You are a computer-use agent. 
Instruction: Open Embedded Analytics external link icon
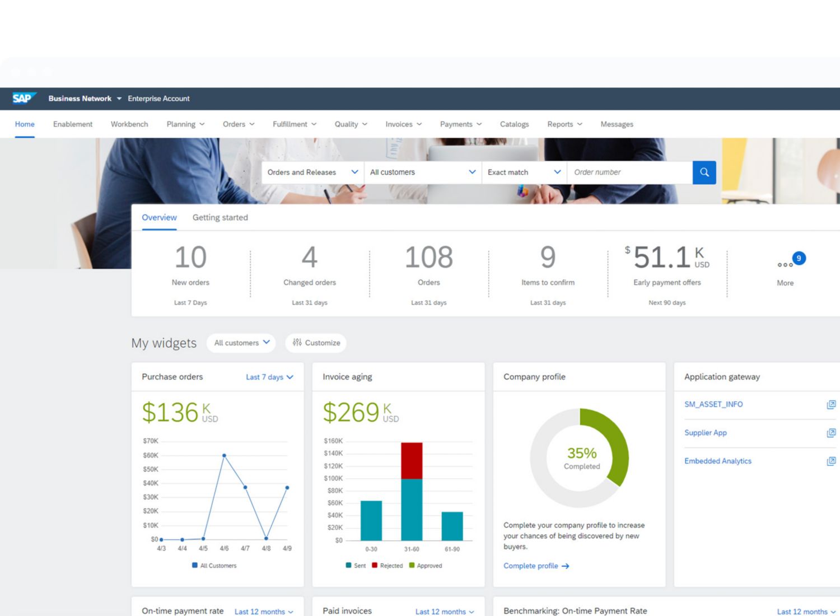(x=831, y=461)
